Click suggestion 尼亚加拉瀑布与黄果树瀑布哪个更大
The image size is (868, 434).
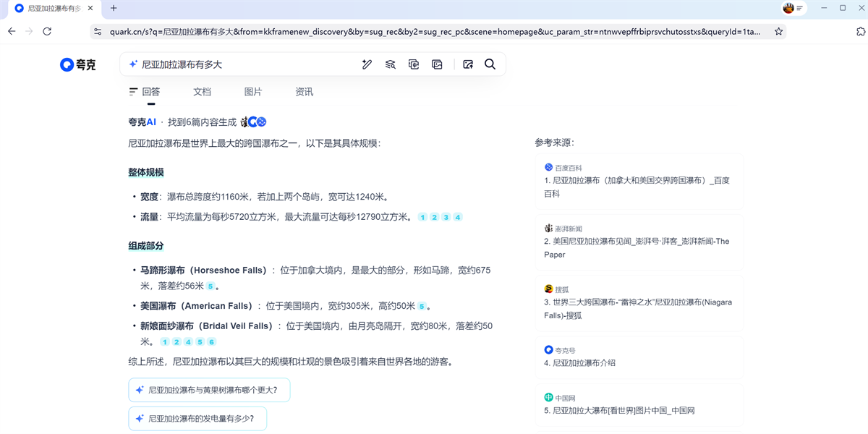tap(212, 390)
